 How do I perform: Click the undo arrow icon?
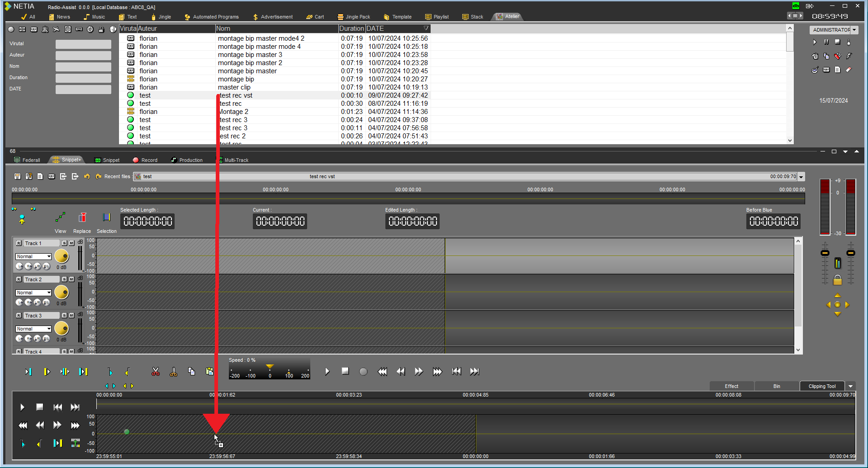coord(87,176)
